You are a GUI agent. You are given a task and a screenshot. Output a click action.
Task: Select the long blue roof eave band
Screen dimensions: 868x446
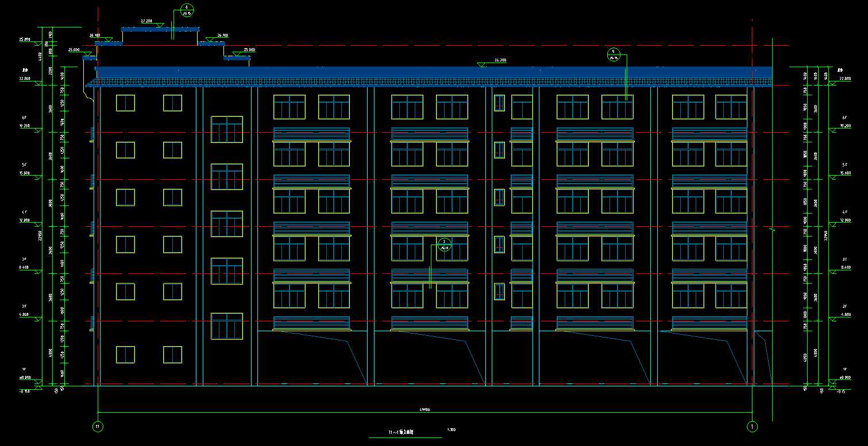[431, 72]
